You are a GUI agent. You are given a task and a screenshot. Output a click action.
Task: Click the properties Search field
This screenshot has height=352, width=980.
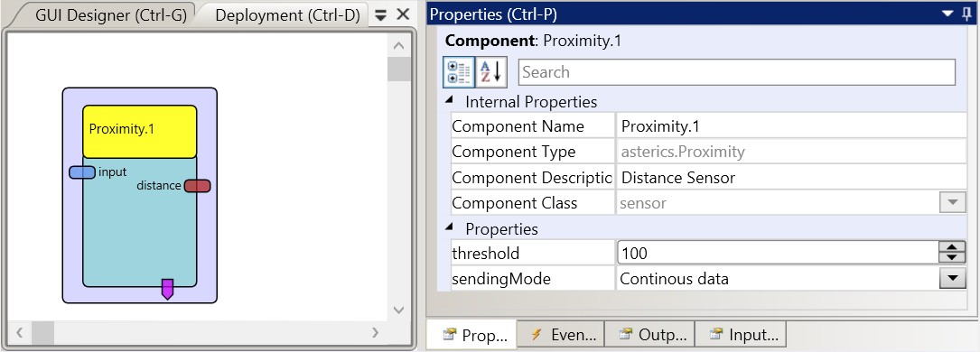point(737,72)
